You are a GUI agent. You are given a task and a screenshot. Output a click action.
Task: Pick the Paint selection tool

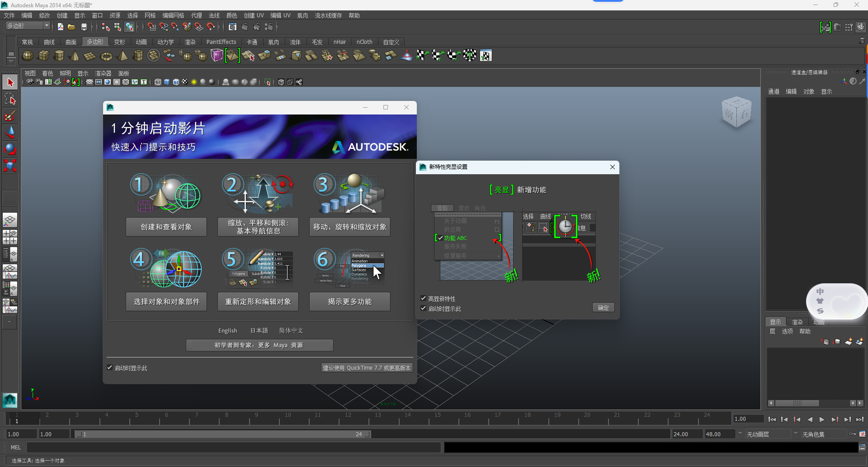[10, 116]
